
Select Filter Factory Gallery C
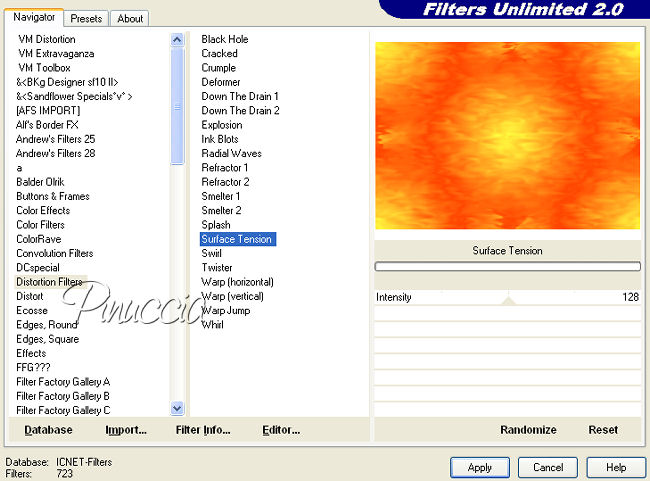point(63,411)
